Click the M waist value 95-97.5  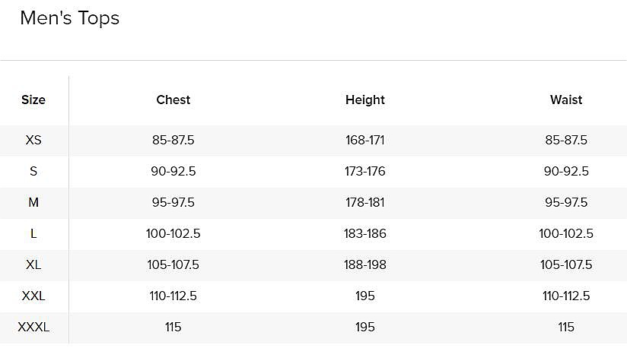click(x=565, y=203)
